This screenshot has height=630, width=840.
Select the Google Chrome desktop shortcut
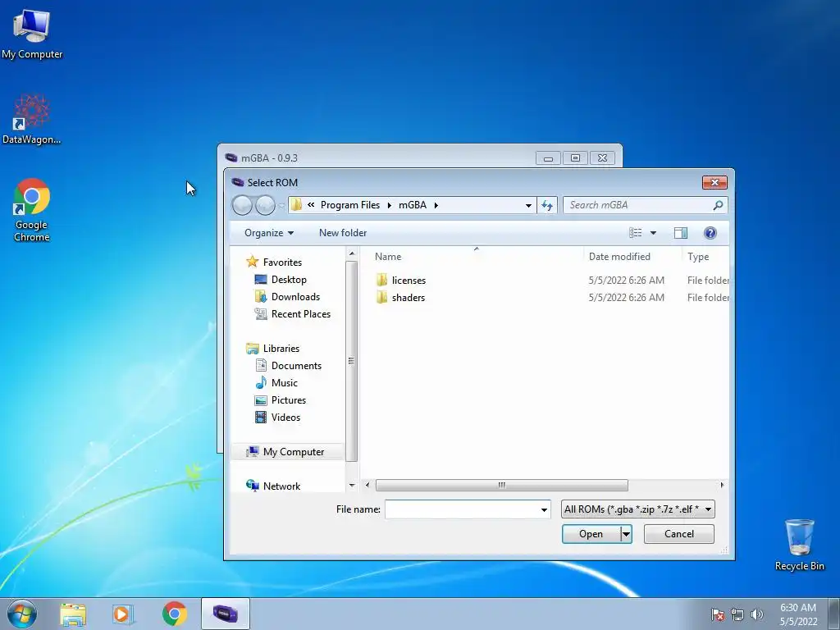coord(32,210)
